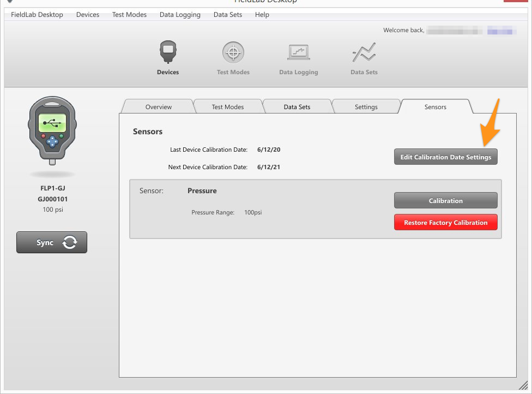Viewport: 532px width, 394px height.
Task: Click the Pressure sensor name
Action: pos(202,190)
